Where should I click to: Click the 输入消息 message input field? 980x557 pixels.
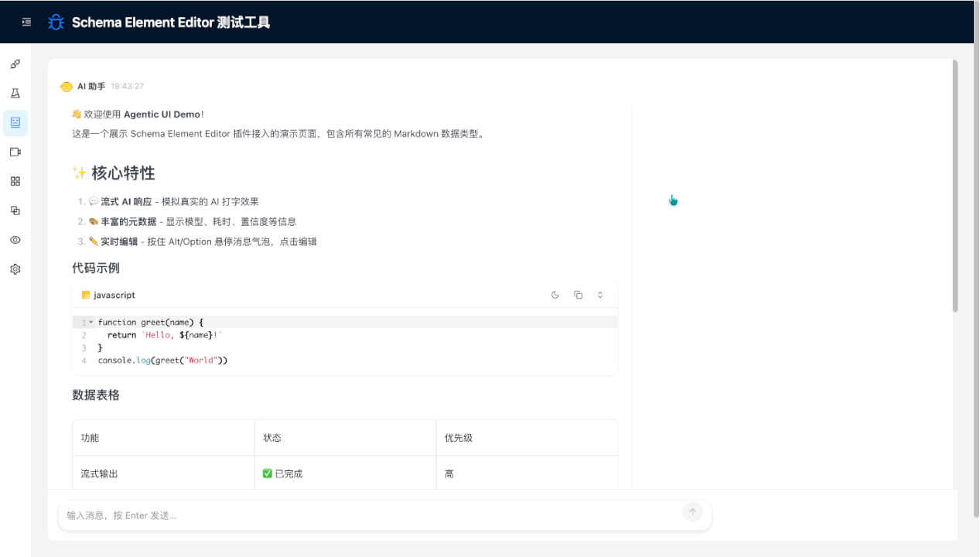tap(309, 514)
